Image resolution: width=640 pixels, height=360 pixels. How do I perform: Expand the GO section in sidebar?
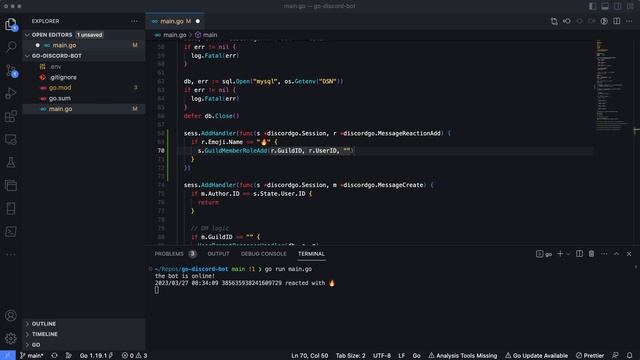coord(84,344)
